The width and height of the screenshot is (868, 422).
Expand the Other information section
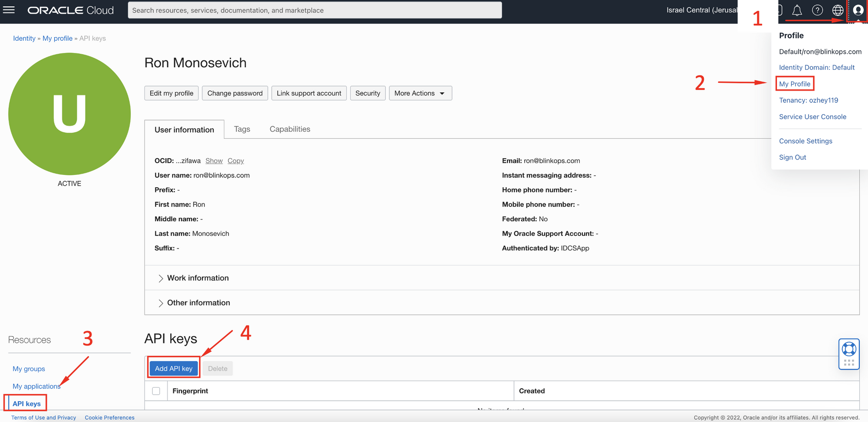tap(194, 303)
